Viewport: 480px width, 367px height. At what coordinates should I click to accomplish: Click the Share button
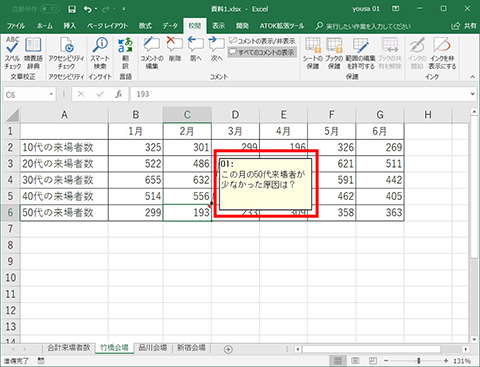click(x=464, y=26)
